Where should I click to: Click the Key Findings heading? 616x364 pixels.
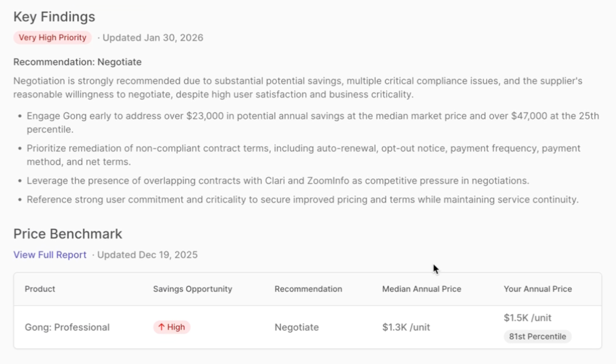click(54, 17)
